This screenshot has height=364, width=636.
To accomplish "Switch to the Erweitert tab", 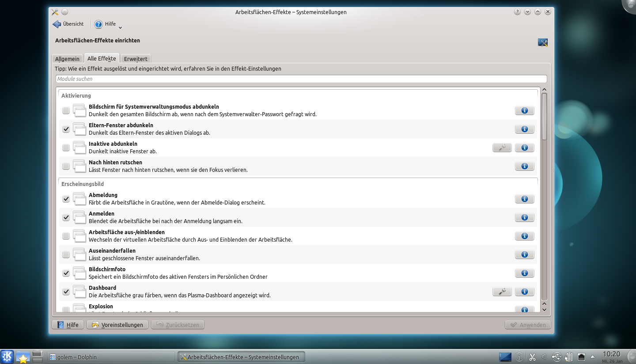I will 136,58.
